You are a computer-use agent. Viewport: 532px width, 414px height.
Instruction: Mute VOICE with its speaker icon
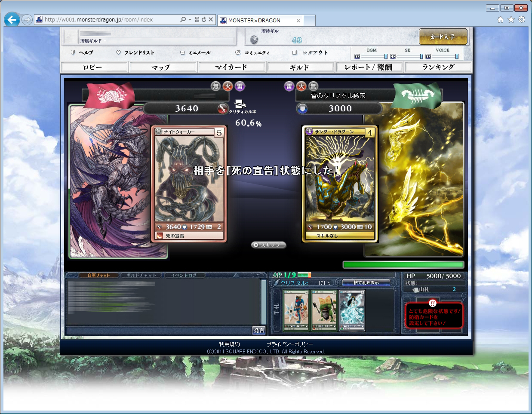[x=428, y=56]
